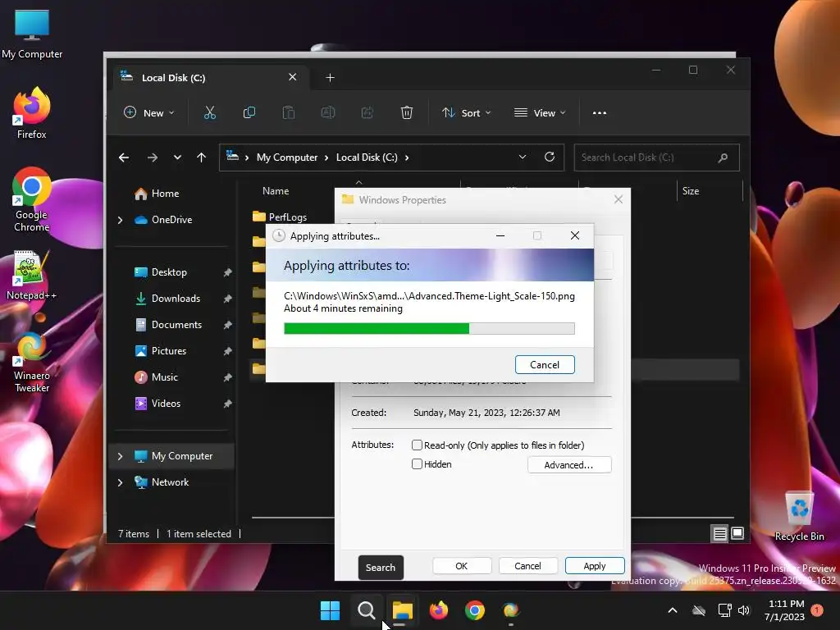Click Cancel in Windows Properties

527,566
